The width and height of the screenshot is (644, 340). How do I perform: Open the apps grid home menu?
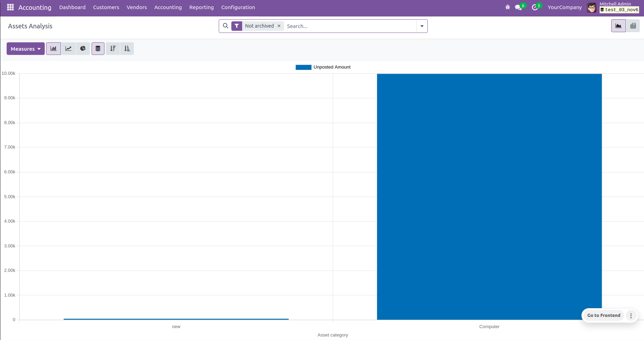click(x=10, y=7)
